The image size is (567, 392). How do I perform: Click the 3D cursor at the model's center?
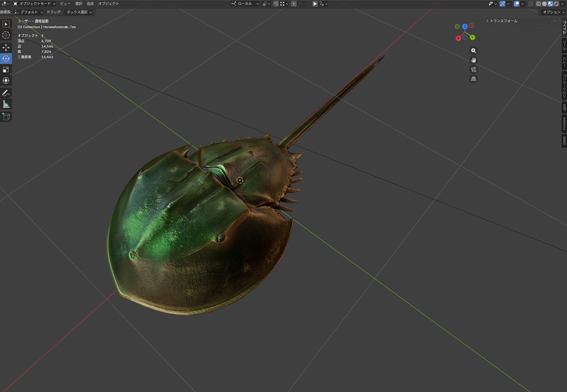239,180
